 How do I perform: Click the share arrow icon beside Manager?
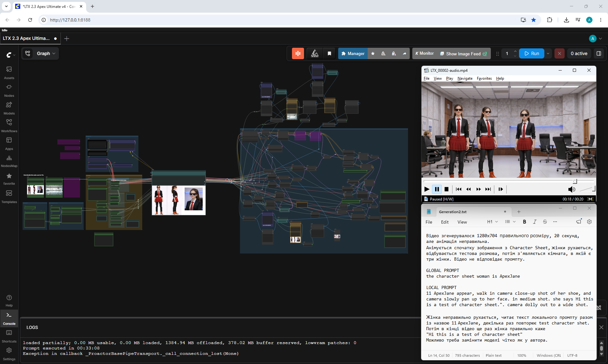[x=404, y=53]
